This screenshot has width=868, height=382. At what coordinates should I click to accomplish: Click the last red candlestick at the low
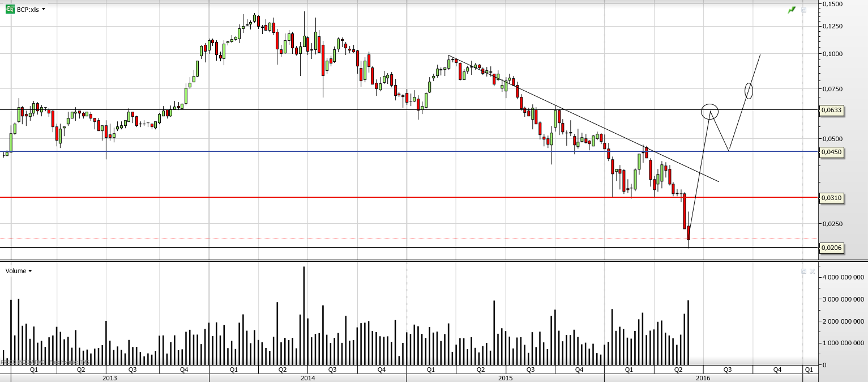click(x=689, y=233)
